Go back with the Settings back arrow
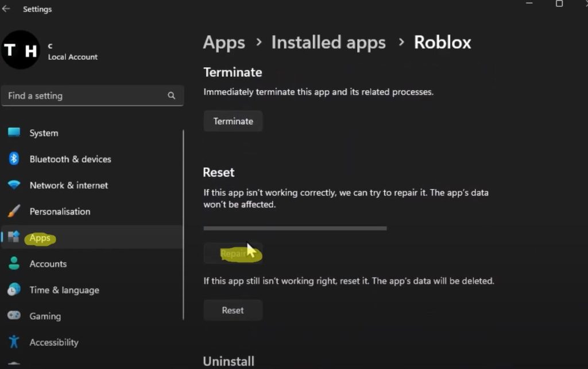The width and height of the screenshot is (588, 369). (x=6, y=9)
